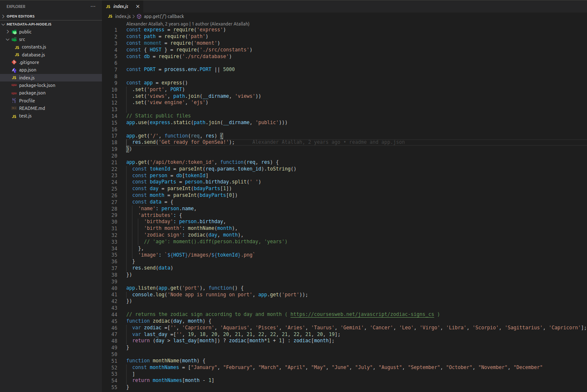Open the Explorer more actions ellipsis
The width and height of the screenshot is (587, 392).
point(93,6)
